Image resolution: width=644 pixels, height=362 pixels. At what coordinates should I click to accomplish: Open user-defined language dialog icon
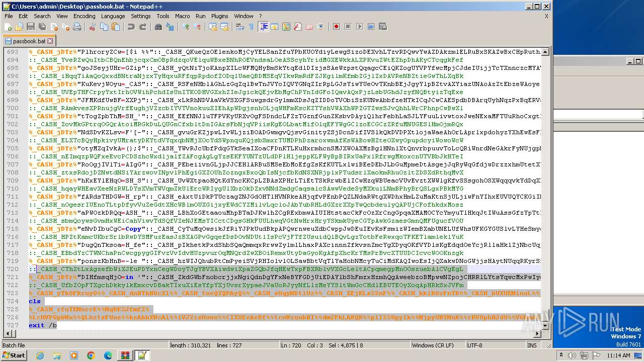click(x=275, y=27)
